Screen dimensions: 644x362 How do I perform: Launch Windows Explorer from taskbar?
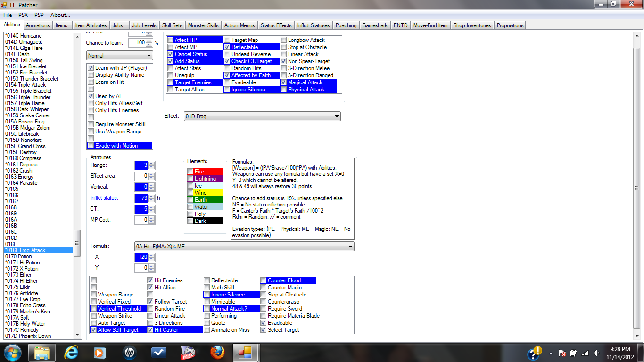42,353
